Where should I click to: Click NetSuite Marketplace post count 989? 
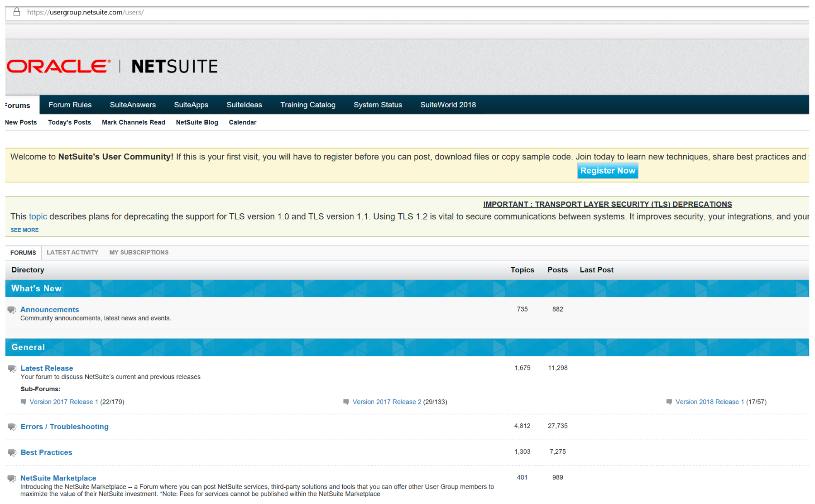coord(558,478)
